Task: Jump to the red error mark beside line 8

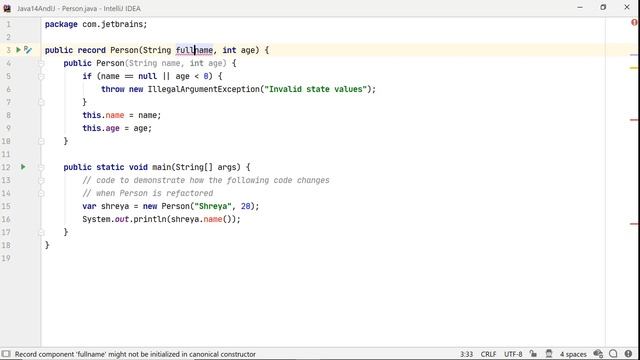Action: (x=633, y=120)
